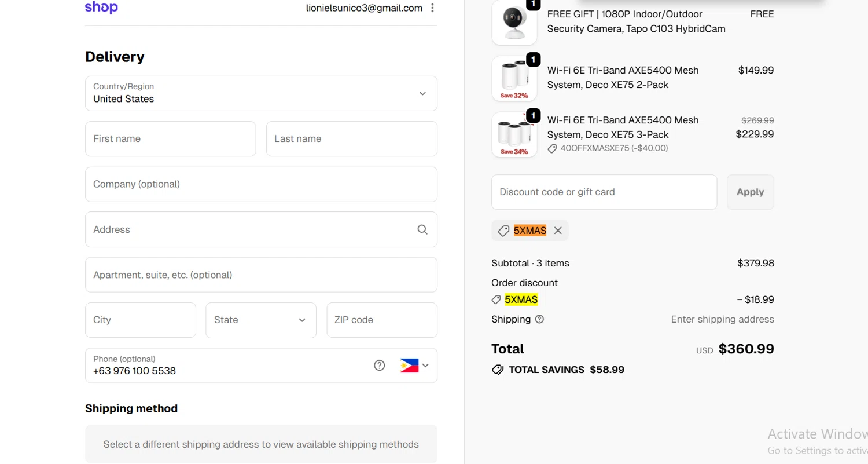Click the highlighted 5XMAS order discount label
Image resolution: width=868 pixels, height=464 pixels.
click(x=521, y=299)
